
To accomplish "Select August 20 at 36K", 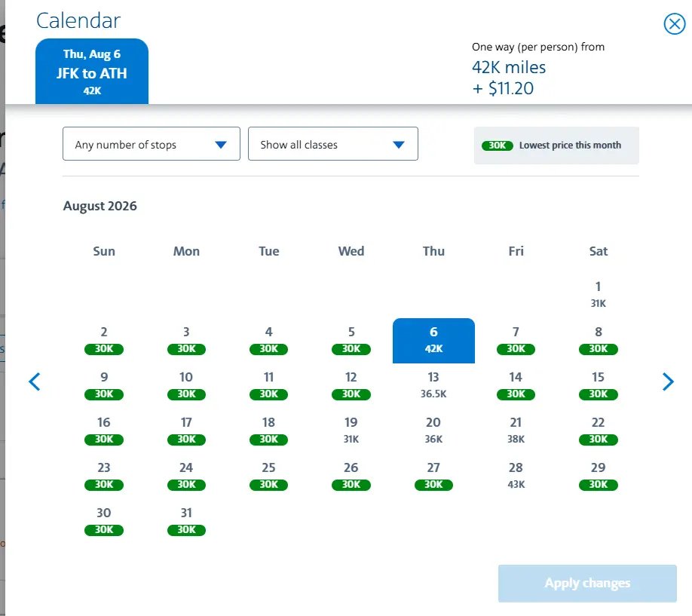I will click(x=433, y=430).
